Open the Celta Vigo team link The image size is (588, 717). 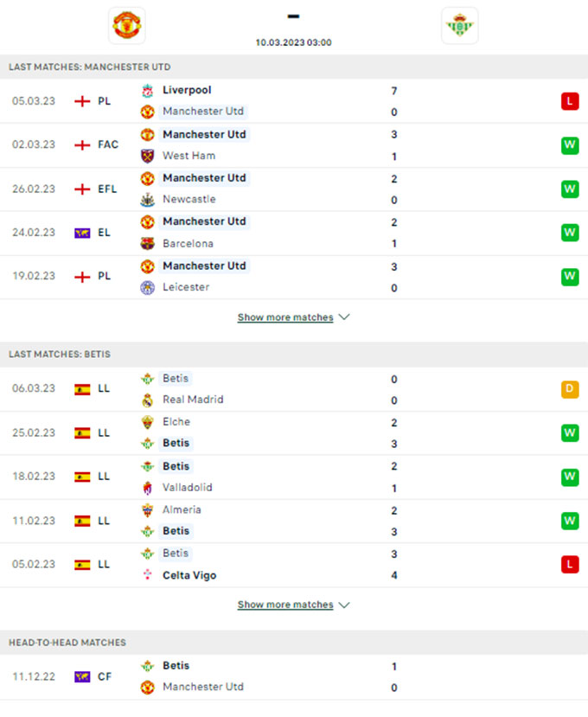pos(189,575)
